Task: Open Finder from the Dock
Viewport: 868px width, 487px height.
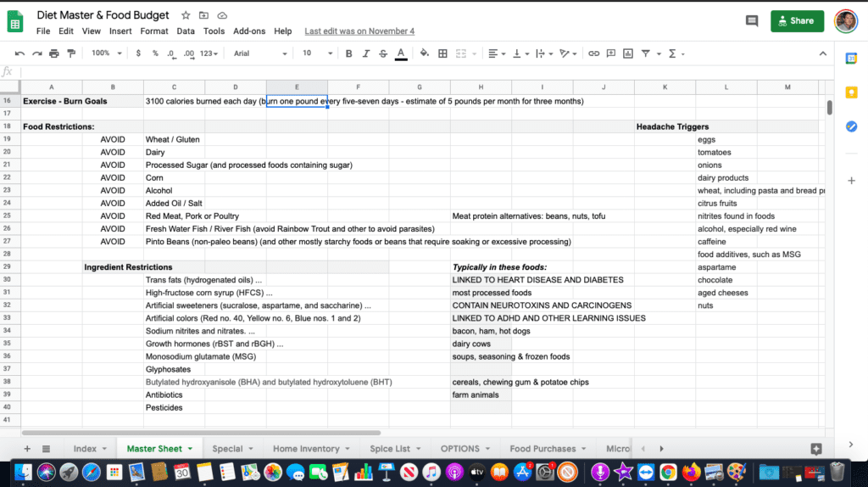Action: [x=23, y=472]
